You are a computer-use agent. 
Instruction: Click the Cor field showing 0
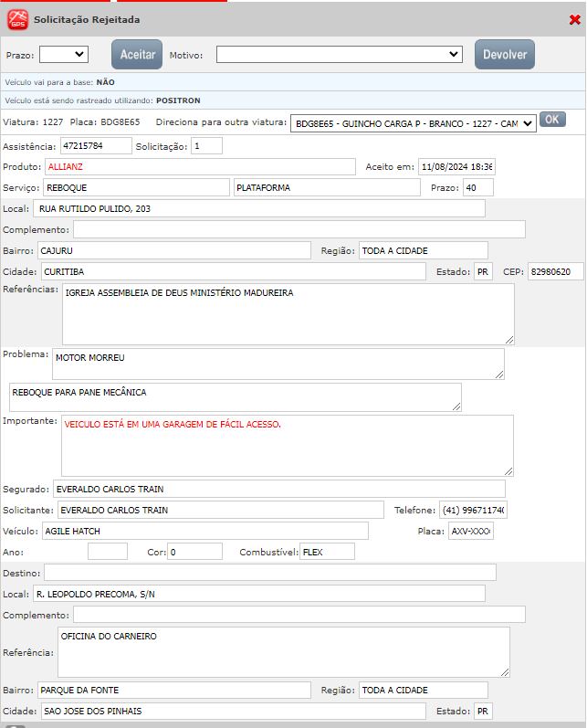pyautogui.click(x=194, y=552)
